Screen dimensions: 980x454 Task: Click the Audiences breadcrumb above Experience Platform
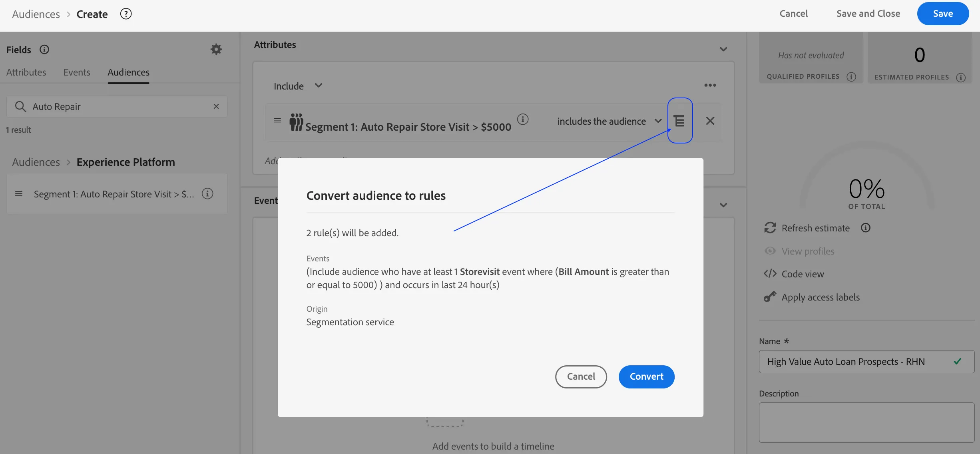(36, 162)
